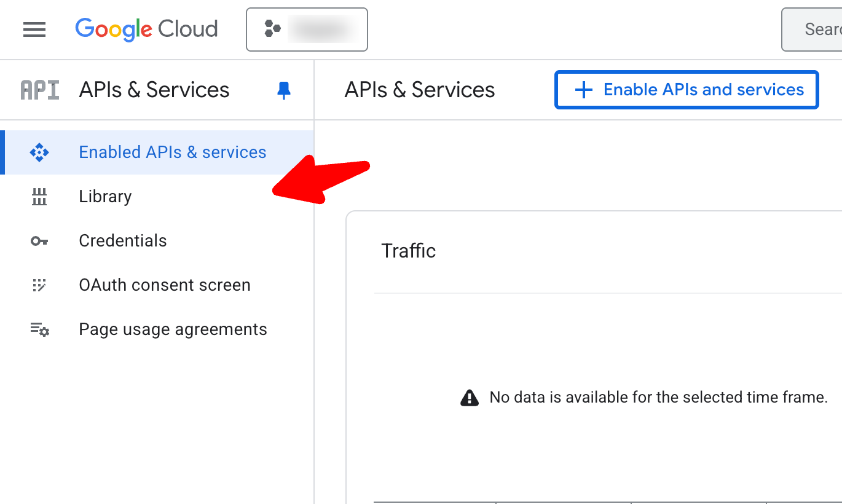
Task: Go to Credentials page
Action: 123,241
